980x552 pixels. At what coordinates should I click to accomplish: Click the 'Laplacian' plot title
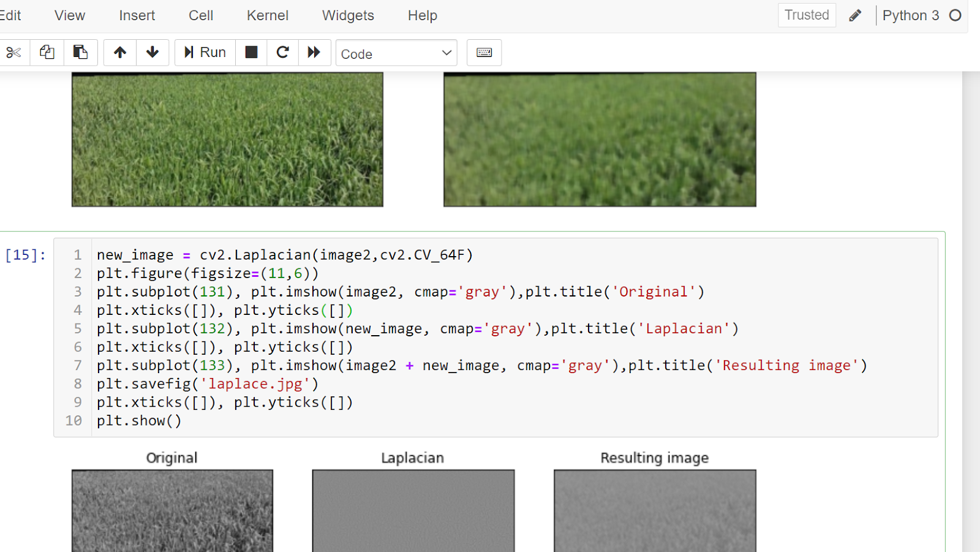412,458
